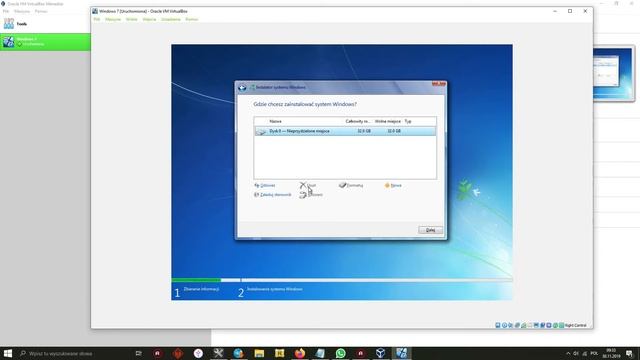The image size is (640, 360).
Task: Open Pomoc menu in VM window
Action: pos(191,19)
